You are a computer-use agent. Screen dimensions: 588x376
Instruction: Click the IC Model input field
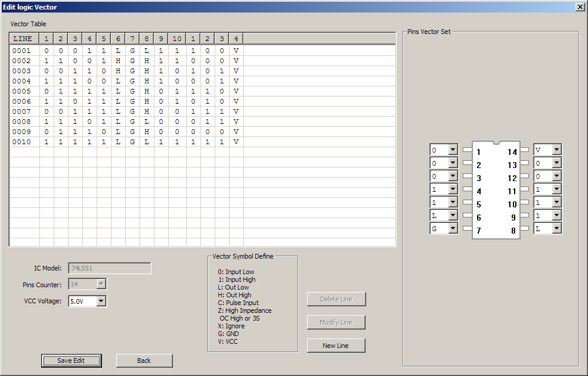[x=109, y=268]
